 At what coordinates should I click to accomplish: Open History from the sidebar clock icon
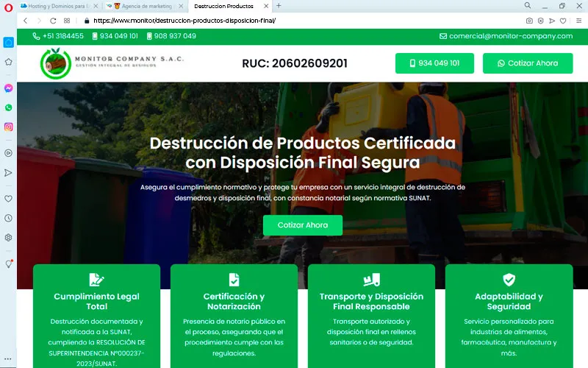(8, 218)
